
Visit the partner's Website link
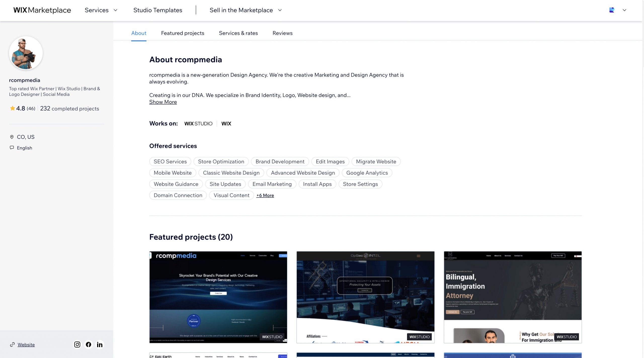pyautogui.click(x=26, y=345)
